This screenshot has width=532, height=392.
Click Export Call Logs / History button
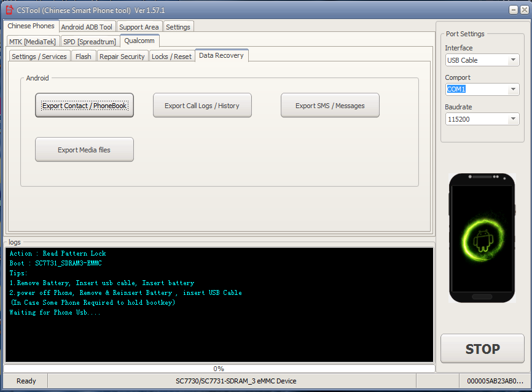[202, 106]
